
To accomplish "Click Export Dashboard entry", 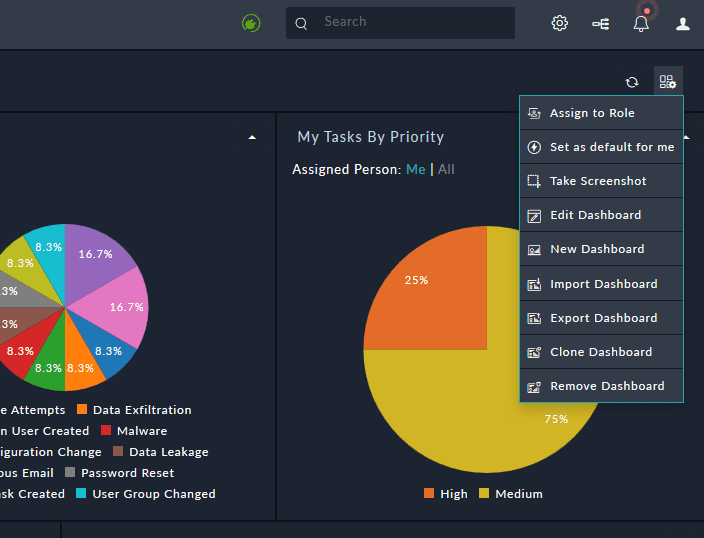I will pos(603,318).
